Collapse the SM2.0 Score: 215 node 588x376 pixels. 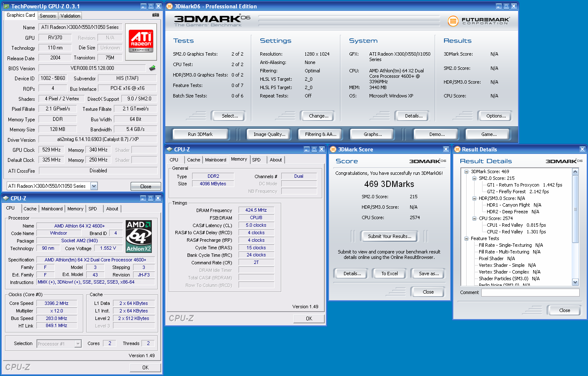(474, 178)
